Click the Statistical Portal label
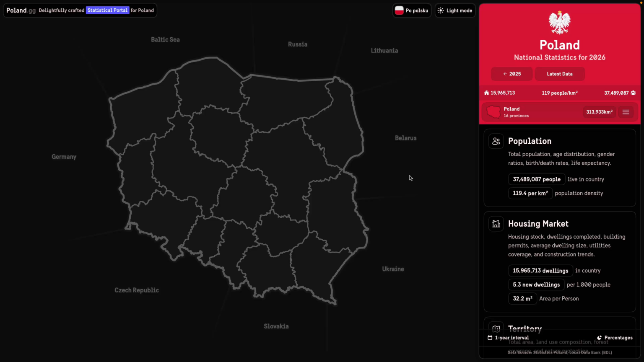The width and height of the screenshot is (644, 362). coord(107,10)
